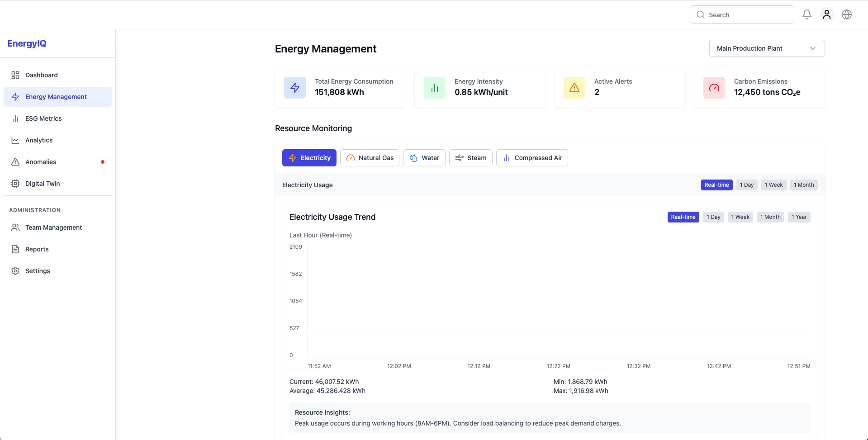Viewport: 868px width, 440px height.
Task: Navigate to the Reports page
Action: coord(37,249)
